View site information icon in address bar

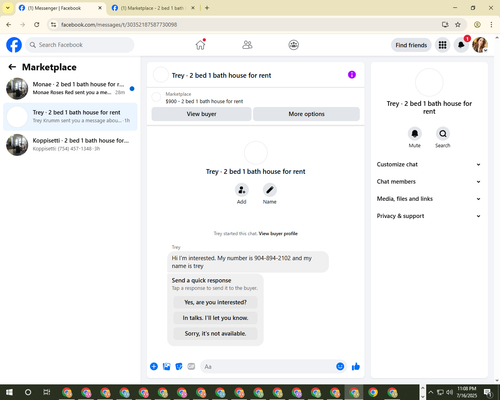point(53,24)
